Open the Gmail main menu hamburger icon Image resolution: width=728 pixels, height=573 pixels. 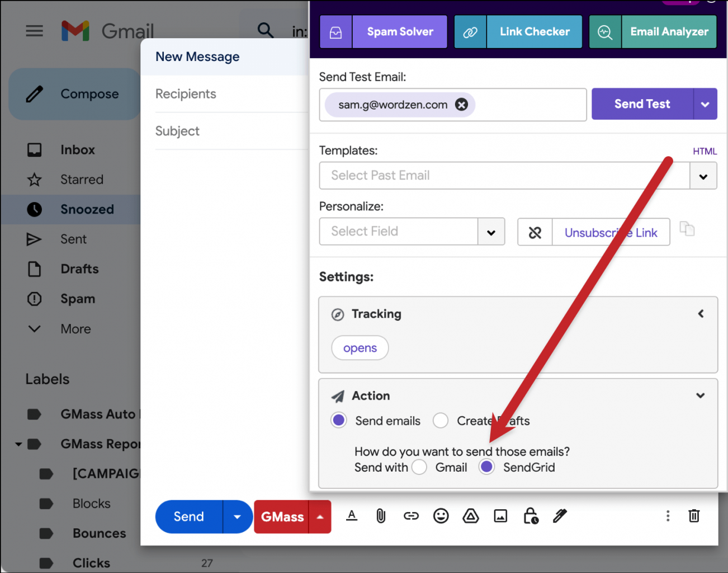click(x=35, y=31)
